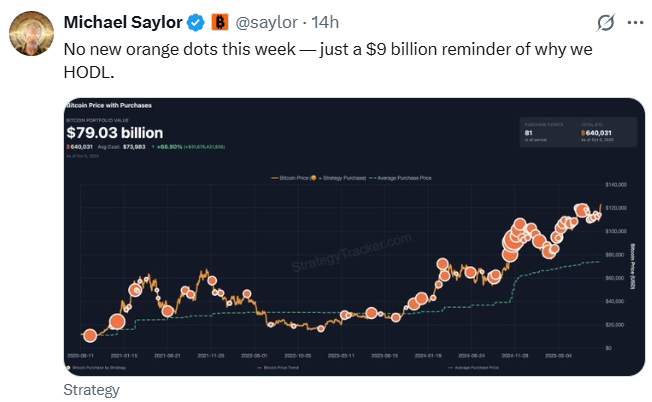652x402 pixels.
Task: Click the orange Bitcoin affiliation badge
Action: point(220,22)
